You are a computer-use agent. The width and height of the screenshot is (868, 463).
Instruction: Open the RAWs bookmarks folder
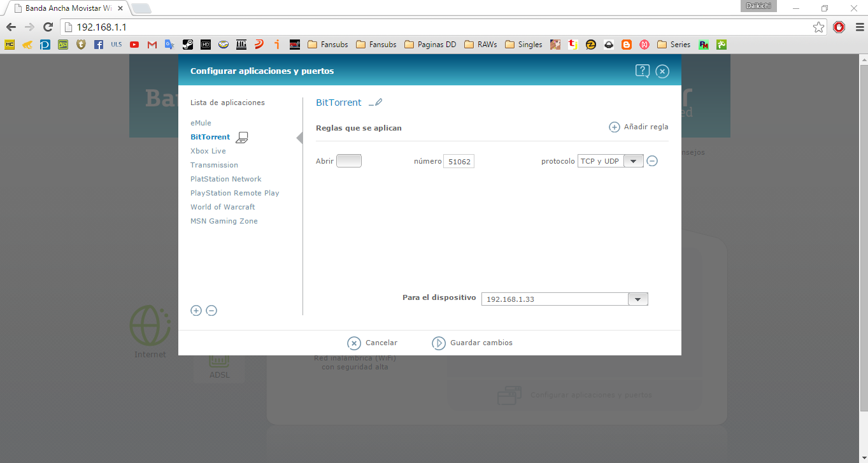pyautogui.click(x=481, y=45)
